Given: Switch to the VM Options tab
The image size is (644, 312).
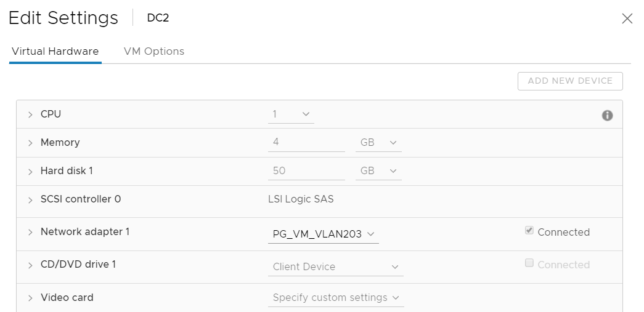Looking at the screenshot, I should [x=154, y=52].
